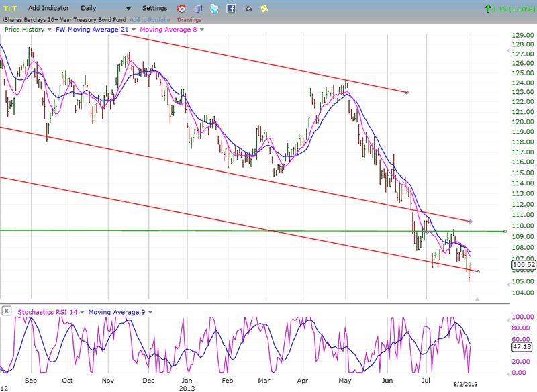Open Moving Average 9 indicator dropdown
537x392 pixels.
click(x=150, y=311)
